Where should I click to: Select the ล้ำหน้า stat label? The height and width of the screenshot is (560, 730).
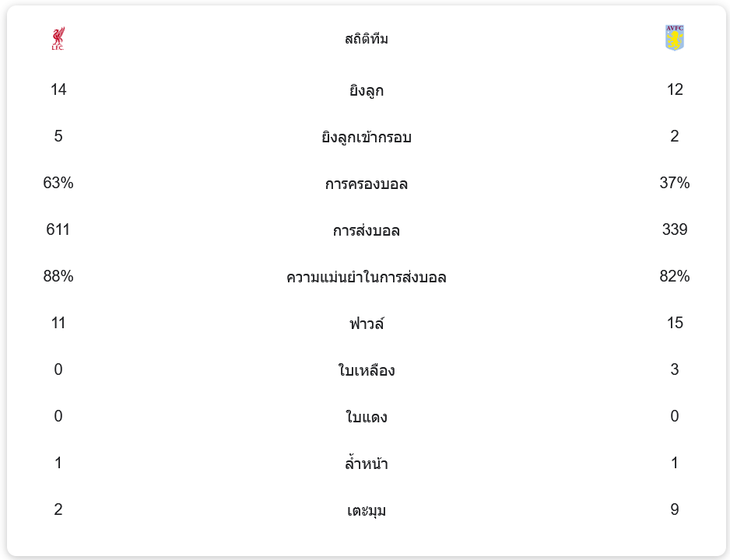[x=366, y=464]
